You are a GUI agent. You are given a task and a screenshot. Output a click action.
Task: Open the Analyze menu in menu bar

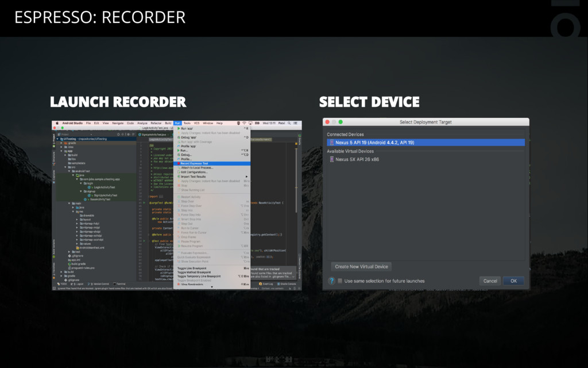pyautogui.click(x=142, y=123)
